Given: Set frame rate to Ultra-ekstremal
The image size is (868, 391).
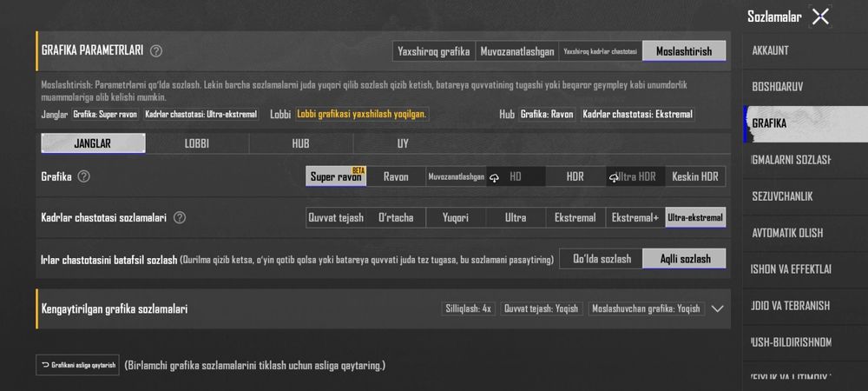Looking at the screenshot, I should coord(695,217).
